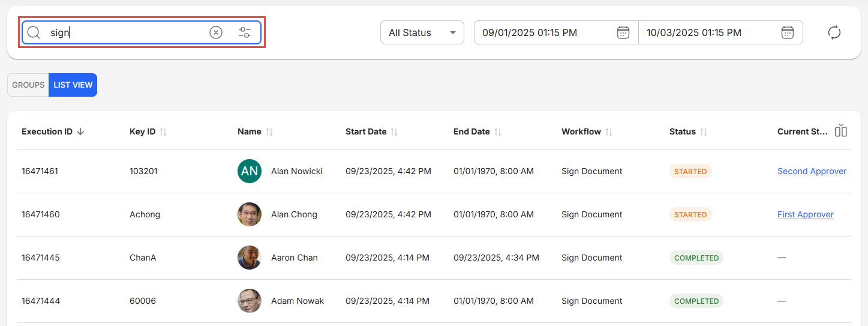Open the Second Approver link

(x=812, y=171)
